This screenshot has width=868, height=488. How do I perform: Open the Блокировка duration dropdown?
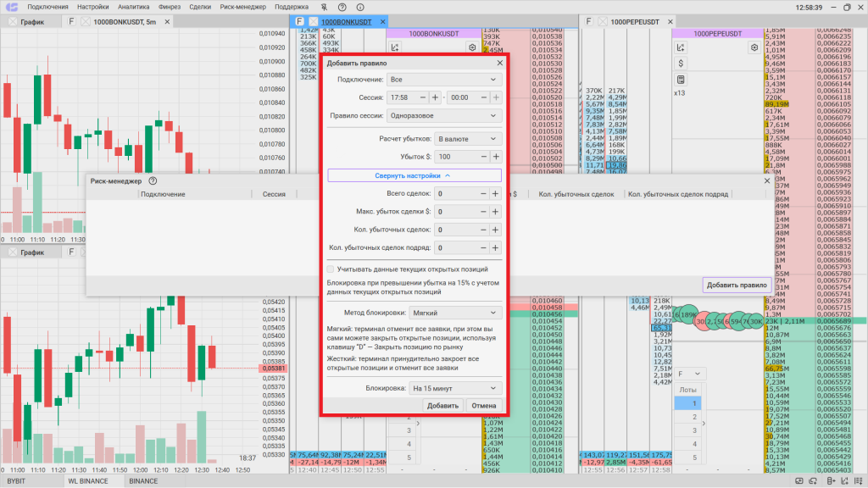tap(455, 388)
